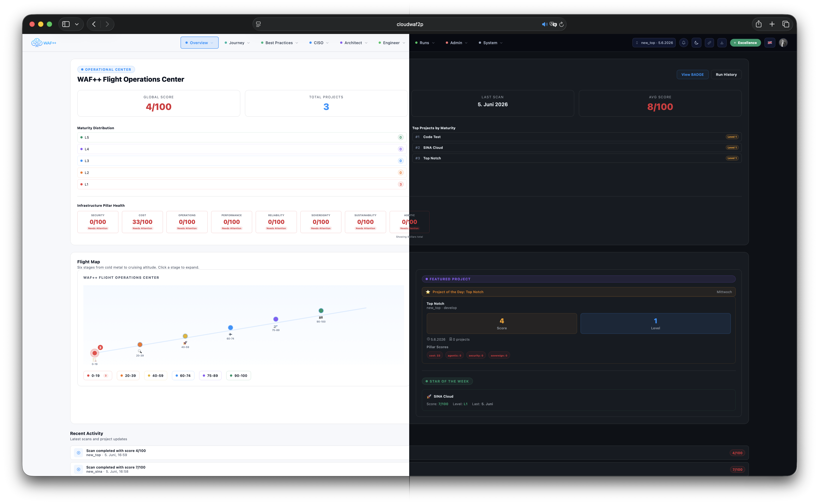Click the Excellence status badge
The height and width of the screenshot is (504, 818).
[745, 43]
